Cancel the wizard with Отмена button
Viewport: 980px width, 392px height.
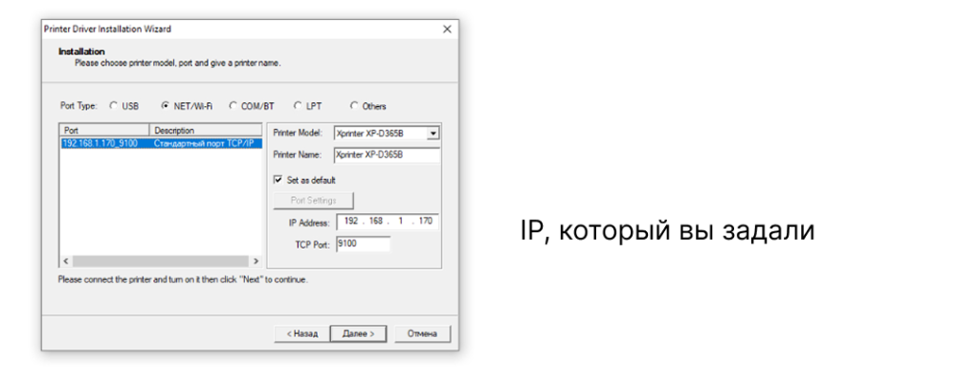[422, 334]
